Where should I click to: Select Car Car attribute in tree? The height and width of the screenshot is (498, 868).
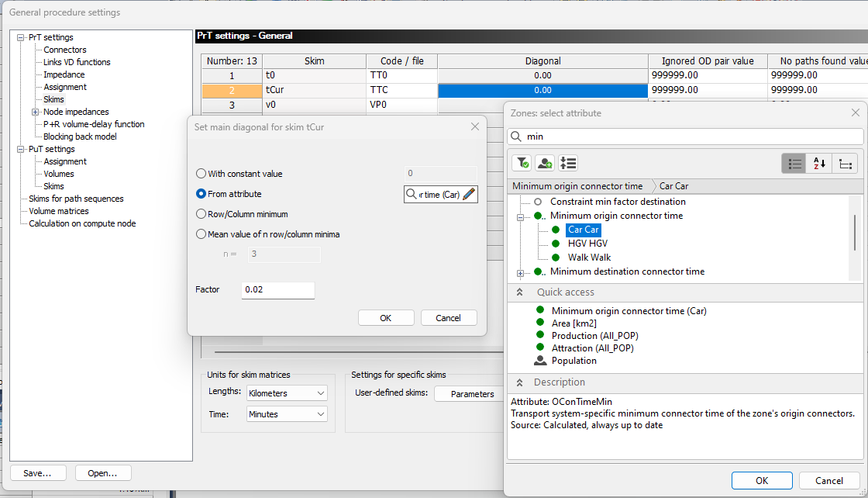click(584, 230)
